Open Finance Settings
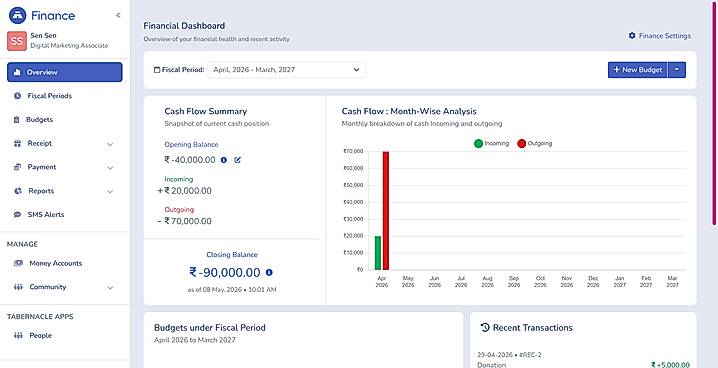The image size is (718, 368). (660, 36)
